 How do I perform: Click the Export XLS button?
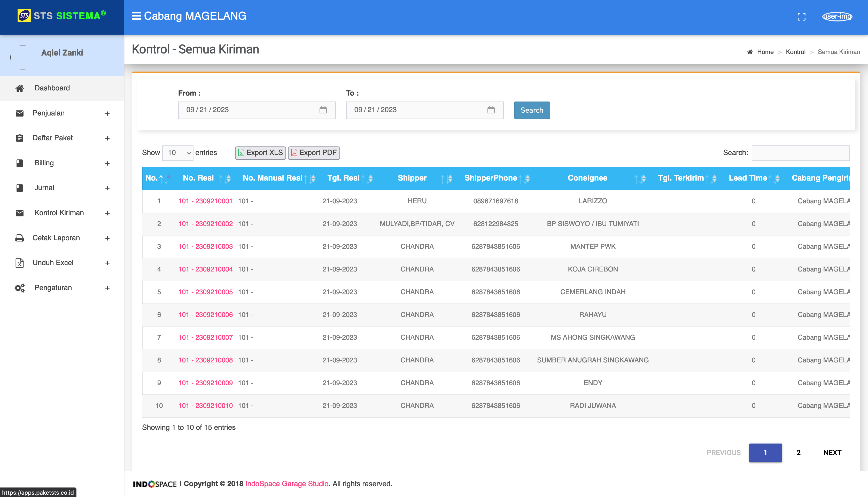pyautogui.click(x=260, y=153)
